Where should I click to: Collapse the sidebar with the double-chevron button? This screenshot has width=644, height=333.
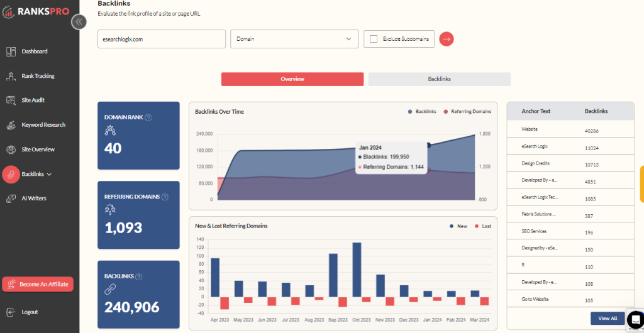pos(79,22)
